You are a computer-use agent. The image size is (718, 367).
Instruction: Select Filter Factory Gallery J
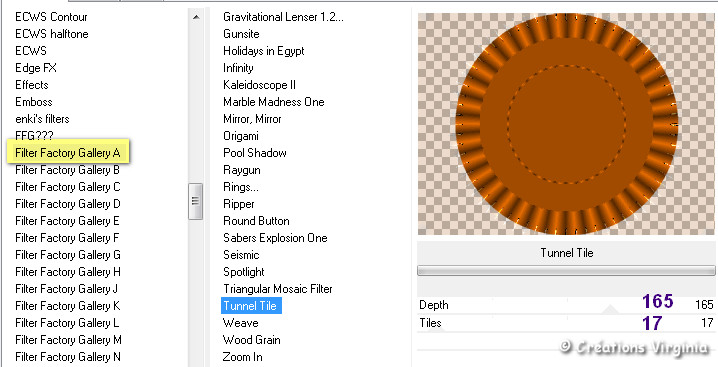(66, 289)
